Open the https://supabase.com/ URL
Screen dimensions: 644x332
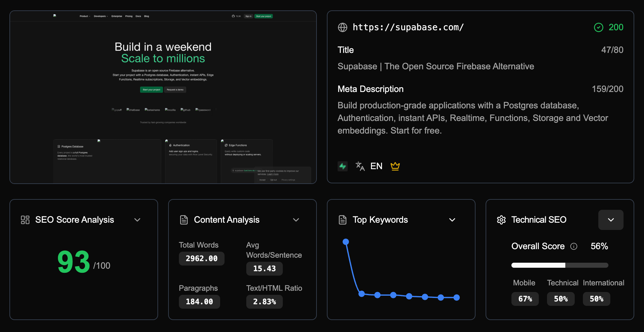point(408,27)
